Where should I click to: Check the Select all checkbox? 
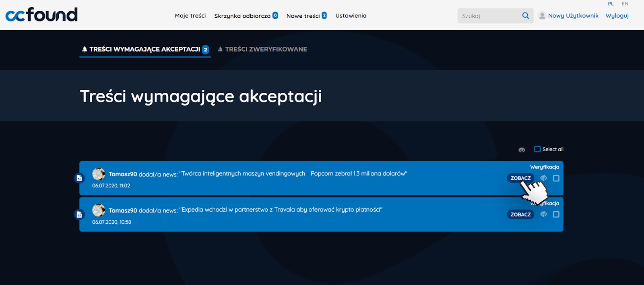(537, 149)
